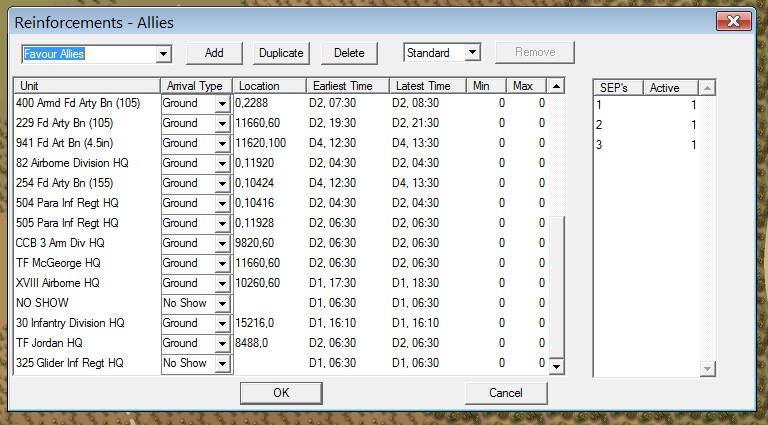Screen dimensions: 768x425
Task: Click the Arrival Type column header
Action: coord(197,86)
